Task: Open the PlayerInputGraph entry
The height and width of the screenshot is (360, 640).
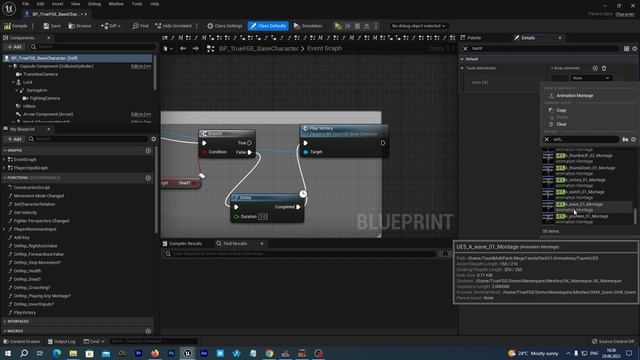Action: click(x=30, y=168)
